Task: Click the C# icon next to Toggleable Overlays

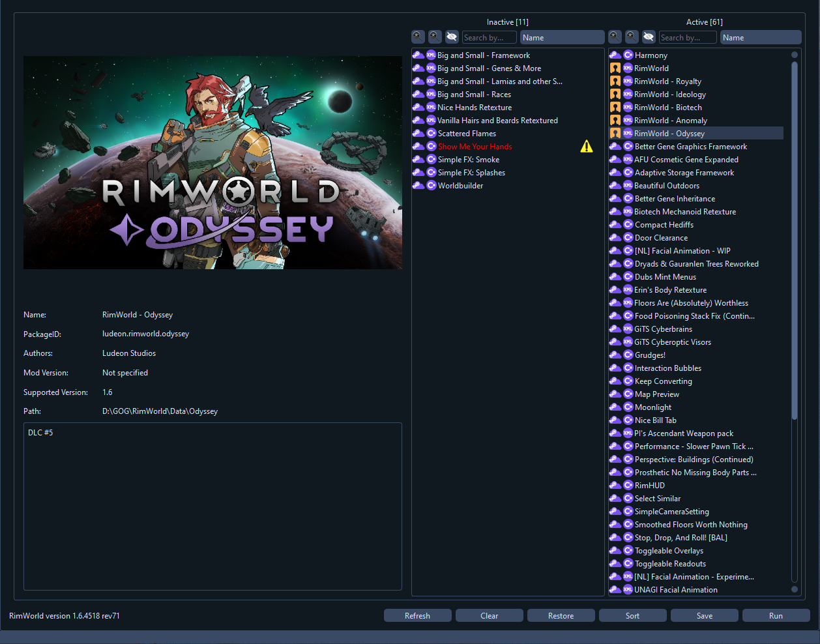Action: click(628, 551)
